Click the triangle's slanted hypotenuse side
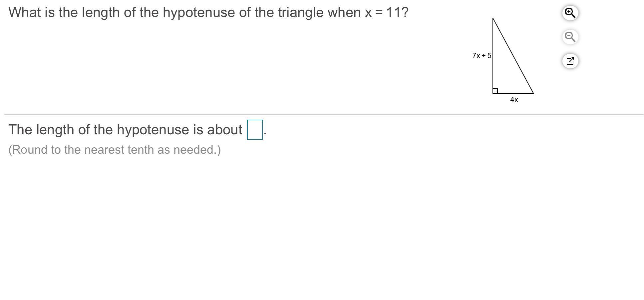 coord(513,56)
